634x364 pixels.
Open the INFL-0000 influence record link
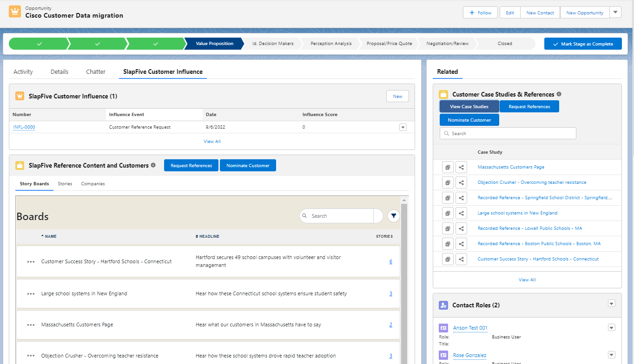[24, 127]
